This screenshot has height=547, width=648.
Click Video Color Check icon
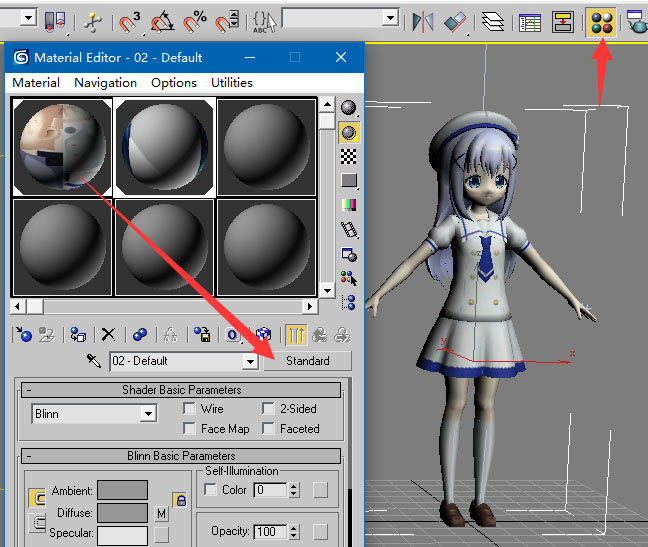click(349, 204)
